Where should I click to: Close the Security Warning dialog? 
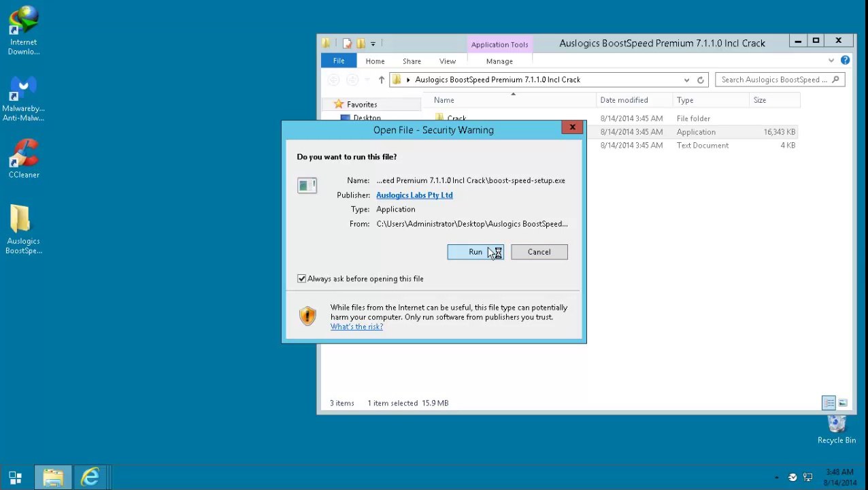pos(573,127)
